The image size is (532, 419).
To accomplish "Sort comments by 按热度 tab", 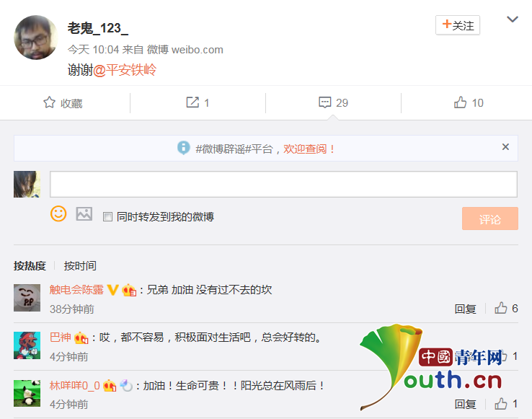I will pyautogui.click(x=30, y=265).
